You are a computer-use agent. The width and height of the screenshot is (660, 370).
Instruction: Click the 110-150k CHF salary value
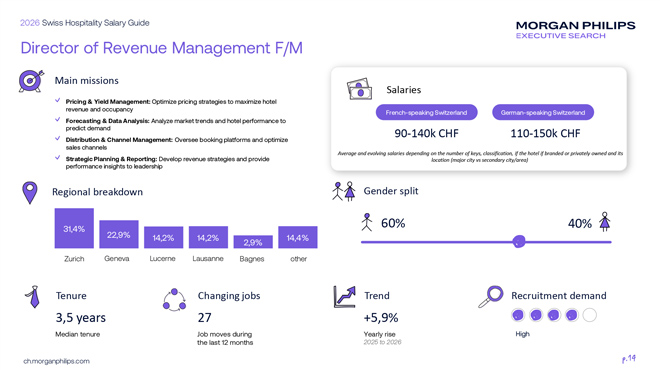[545, 133]
